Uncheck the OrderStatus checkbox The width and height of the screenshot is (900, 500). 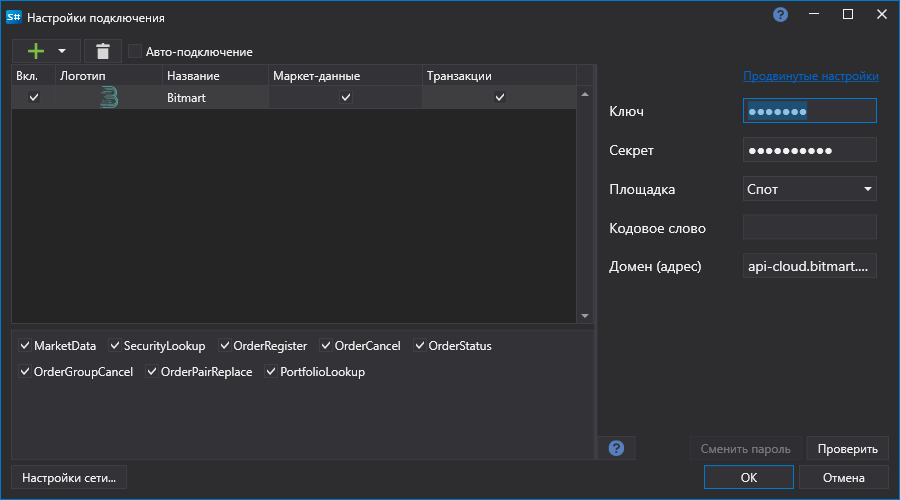pyautogui.click(x=420, y=346)
